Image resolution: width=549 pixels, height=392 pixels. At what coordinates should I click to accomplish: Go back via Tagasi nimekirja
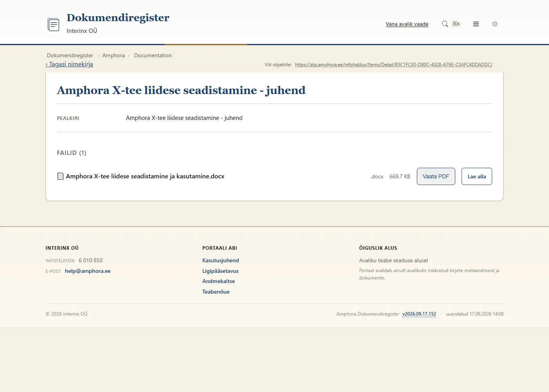pos(69,64)
